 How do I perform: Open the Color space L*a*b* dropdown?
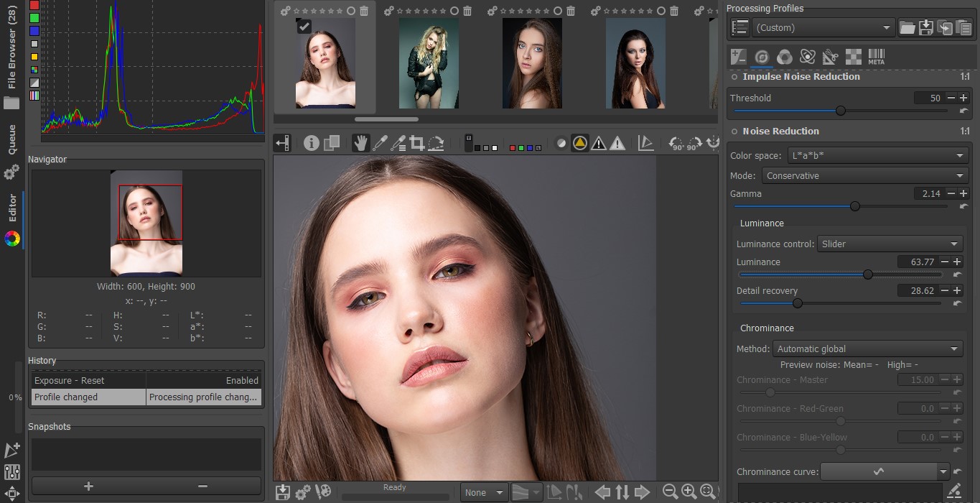coord(878,155)
